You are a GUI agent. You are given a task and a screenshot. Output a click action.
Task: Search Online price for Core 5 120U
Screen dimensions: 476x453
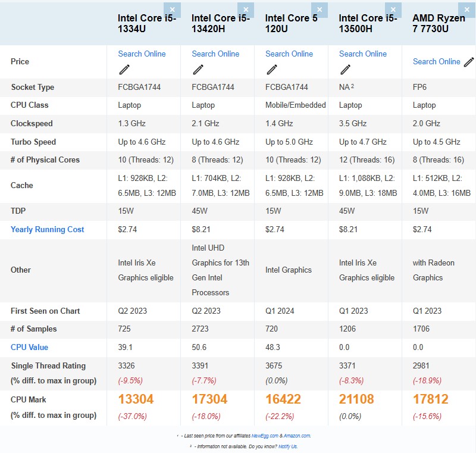(x=289, y=54)
